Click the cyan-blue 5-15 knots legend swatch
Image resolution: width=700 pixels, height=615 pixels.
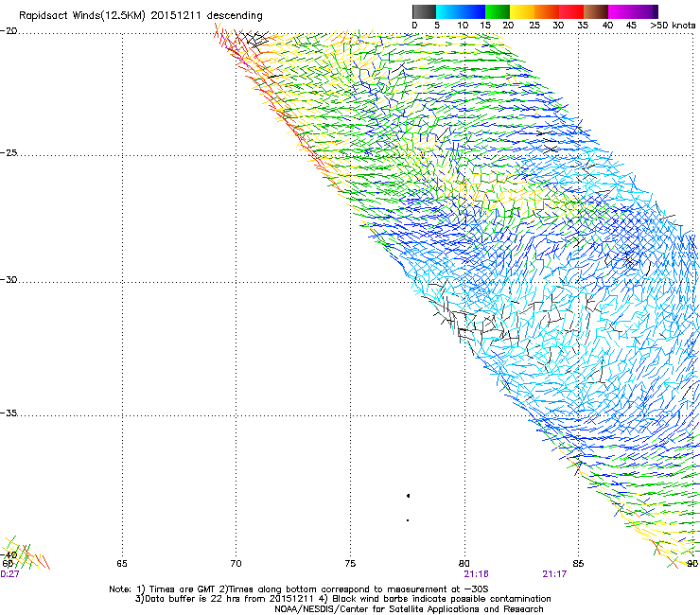[x=461, y=11]
